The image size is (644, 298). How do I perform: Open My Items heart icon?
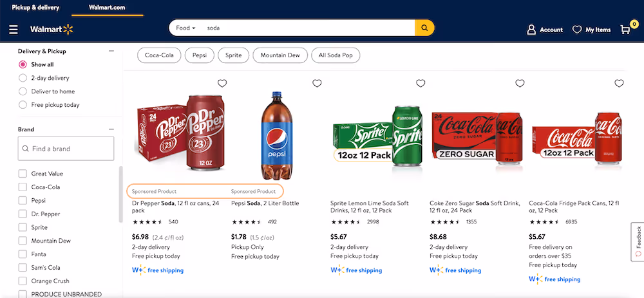pos(576,30)
